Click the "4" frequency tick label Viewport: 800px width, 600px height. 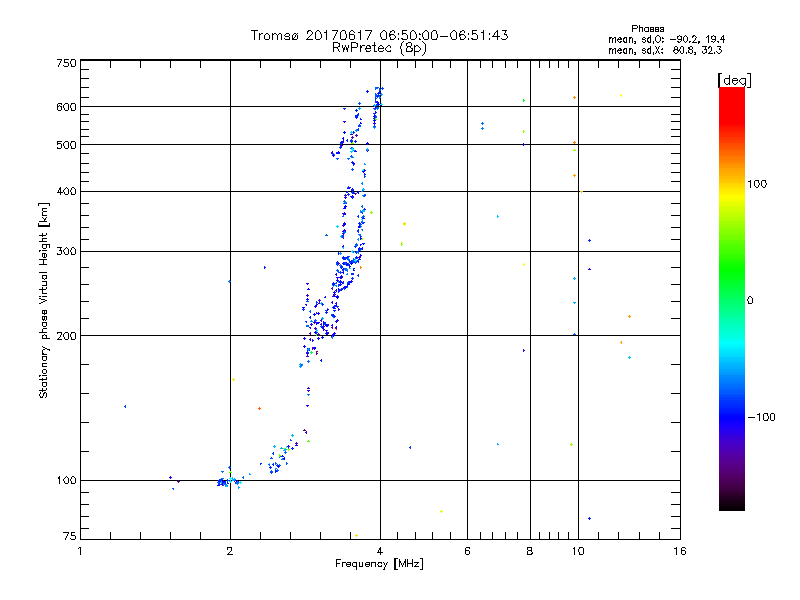pyautogui.click(x=380, y=551)
